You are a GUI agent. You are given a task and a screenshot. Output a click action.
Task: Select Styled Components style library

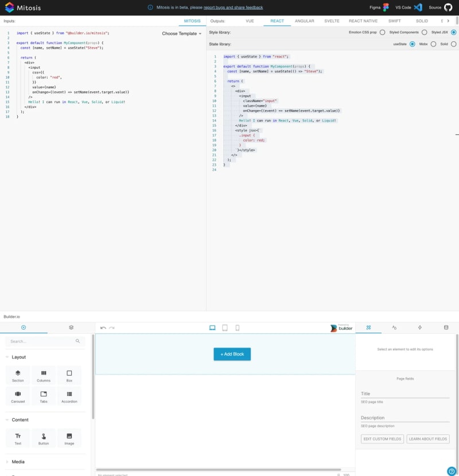pyautogui.click(x=425, y=32)
